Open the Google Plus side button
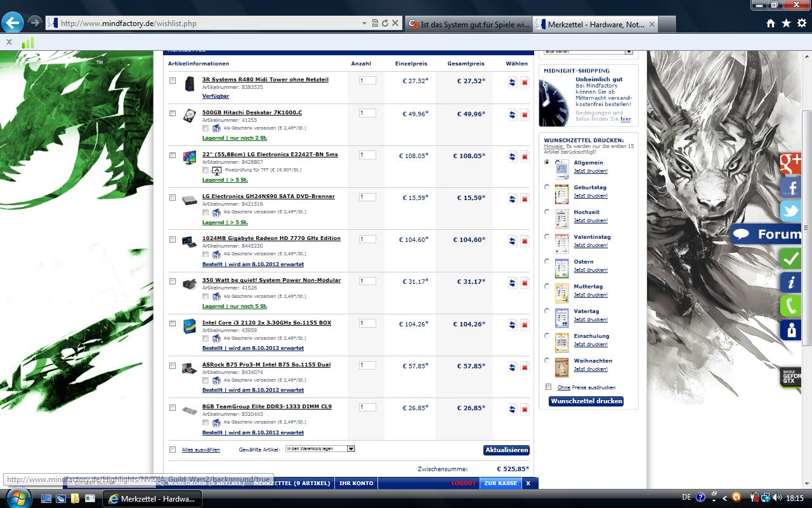The height and width of the screenshot is (508, 812). pos(790,164)
